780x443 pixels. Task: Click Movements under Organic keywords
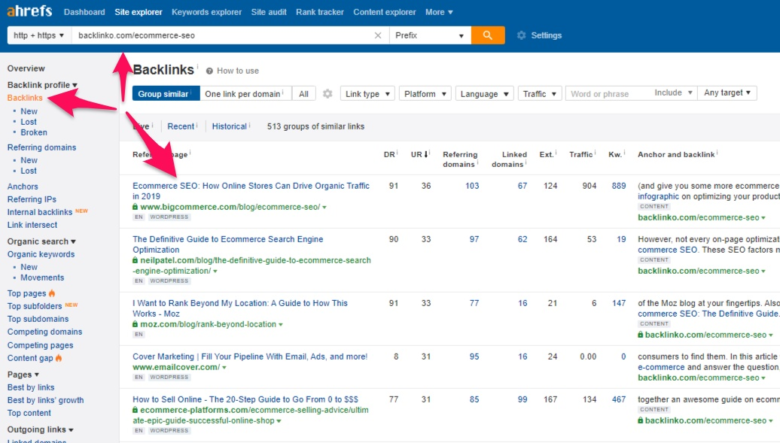[x=42, y=277]
